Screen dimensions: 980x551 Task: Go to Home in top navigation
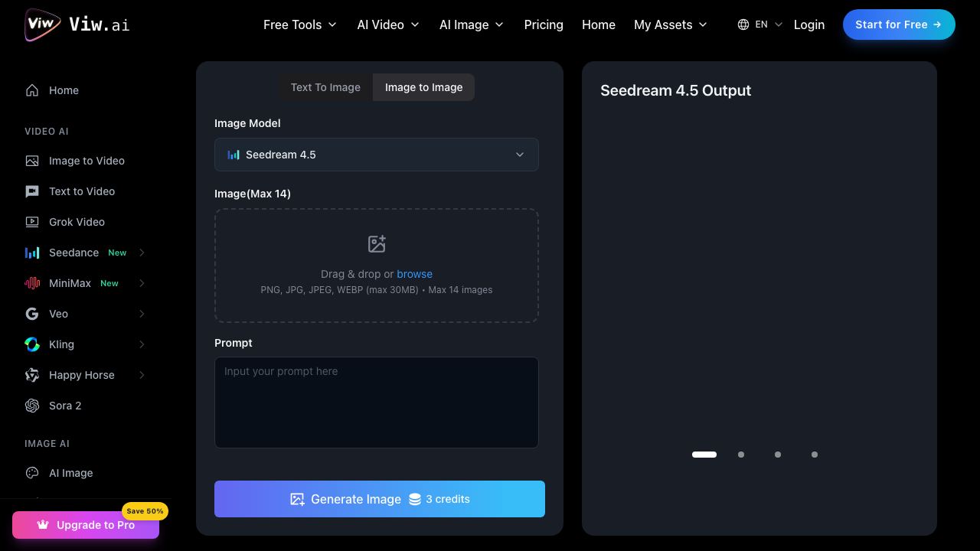(599, 24)
